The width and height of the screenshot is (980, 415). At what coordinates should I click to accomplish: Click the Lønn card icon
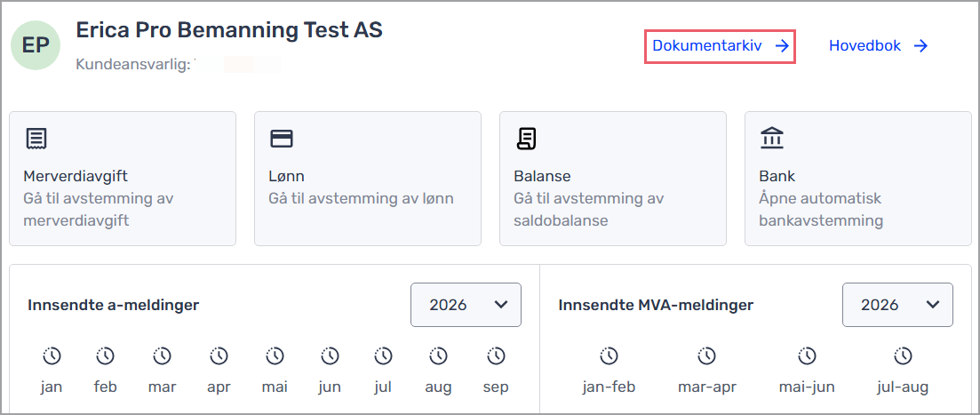282,139
